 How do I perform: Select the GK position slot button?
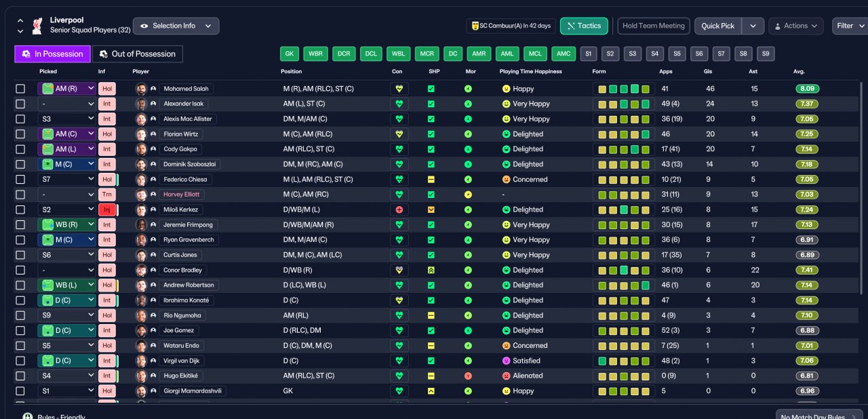290,54
